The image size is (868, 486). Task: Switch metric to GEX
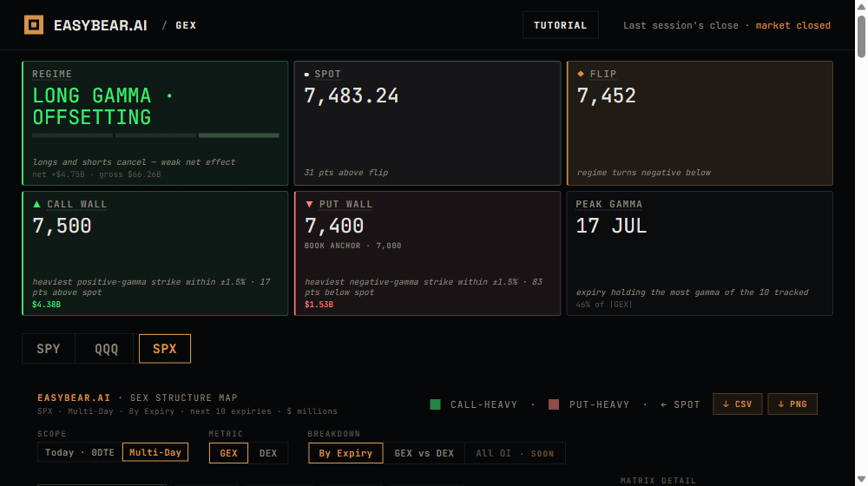click(228, 453)
